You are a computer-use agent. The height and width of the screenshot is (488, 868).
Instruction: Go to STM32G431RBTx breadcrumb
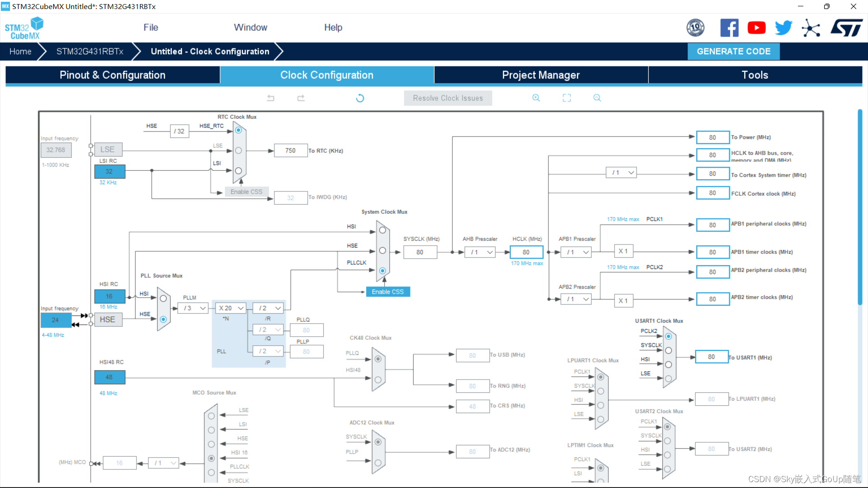tap(90, 52)
